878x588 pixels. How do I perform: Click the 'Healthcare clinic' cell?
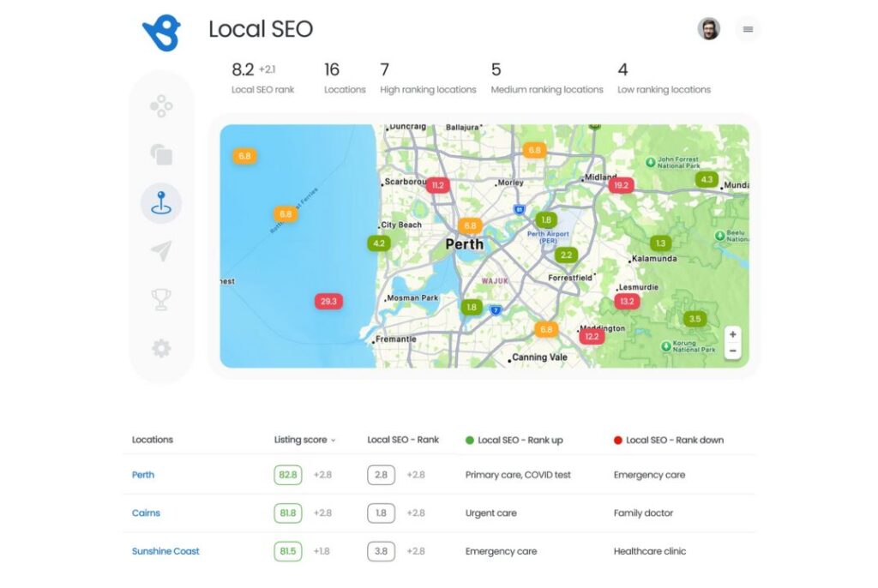(650, 551)
